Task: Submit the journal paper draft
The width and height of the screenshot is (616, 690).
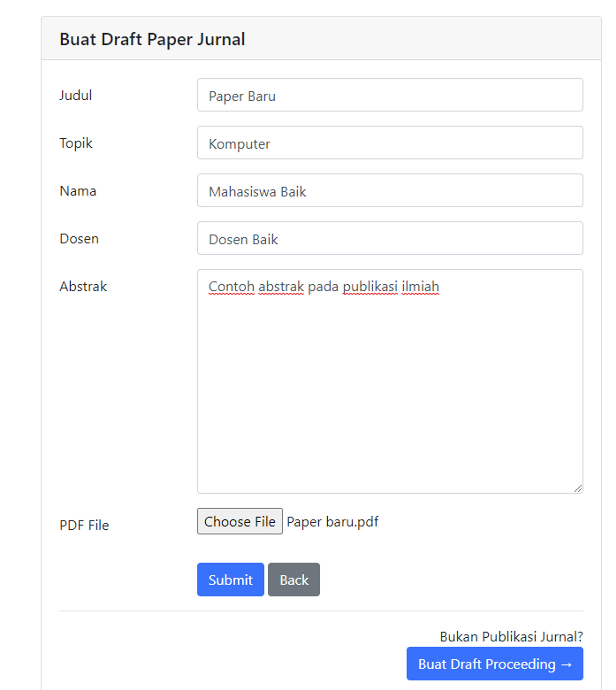Action: pyautogui.click(x=230, y=580)
